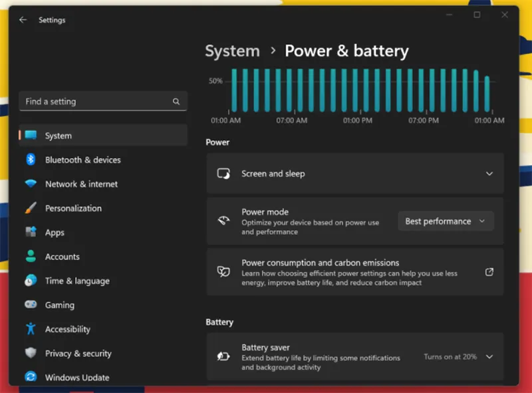Click the Time & language globe icon
532x393 pixels.
(31, 281)
